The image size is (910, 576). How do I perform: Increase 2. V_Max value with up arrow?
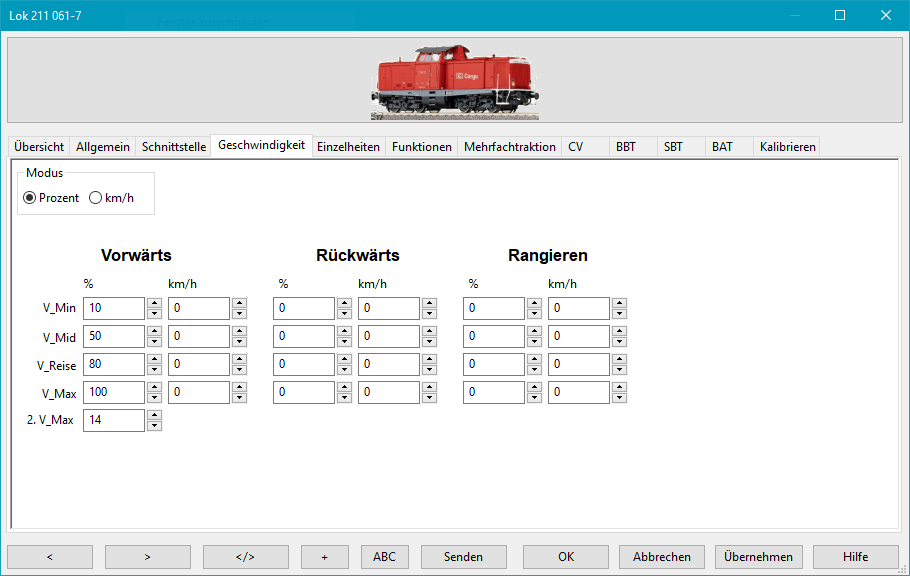pos(154,415)
